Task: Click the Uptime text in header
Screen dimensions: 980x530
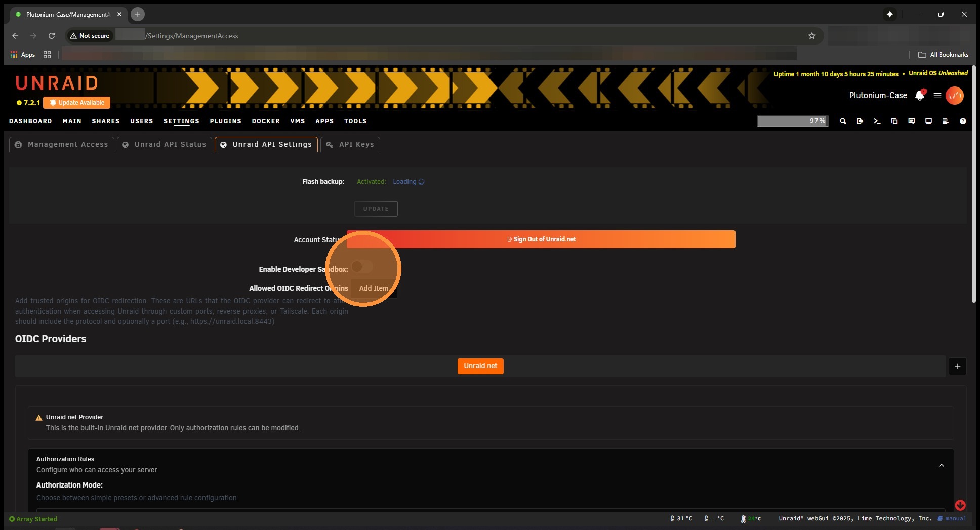Action: point(836,74)
